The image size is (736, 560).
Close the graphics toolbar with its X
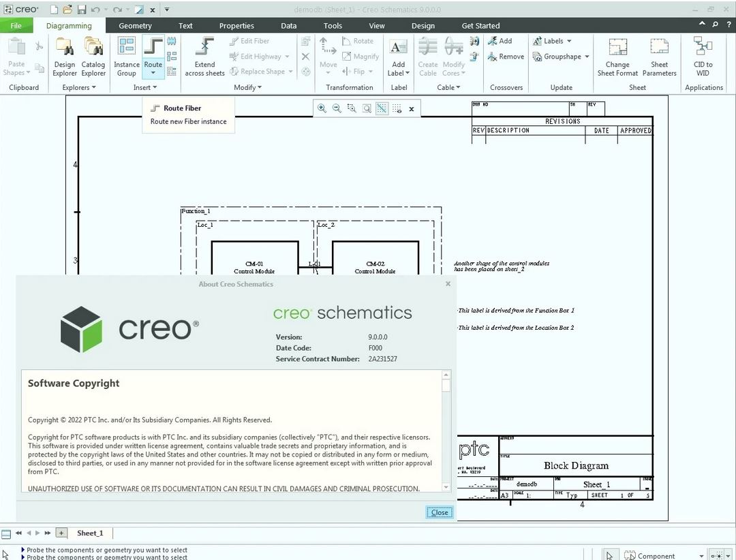click(411, 109)
